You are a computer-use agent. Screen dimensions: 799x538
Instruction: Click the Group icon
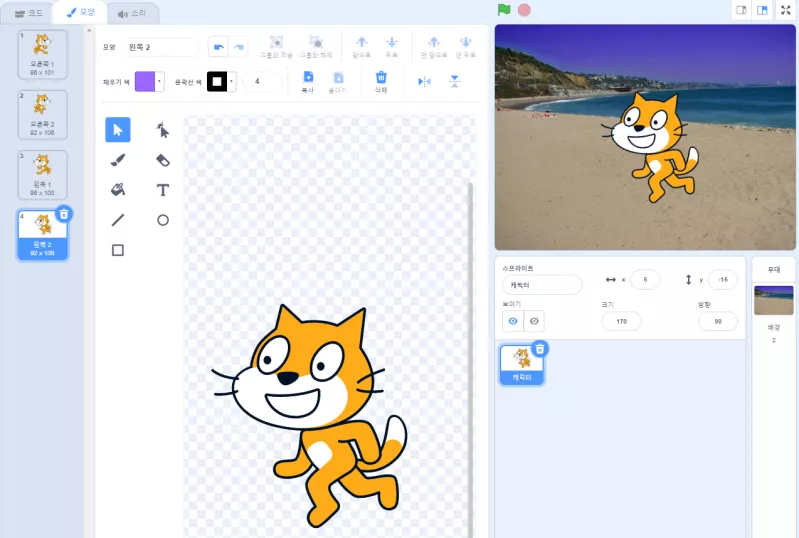pos(276,42)
